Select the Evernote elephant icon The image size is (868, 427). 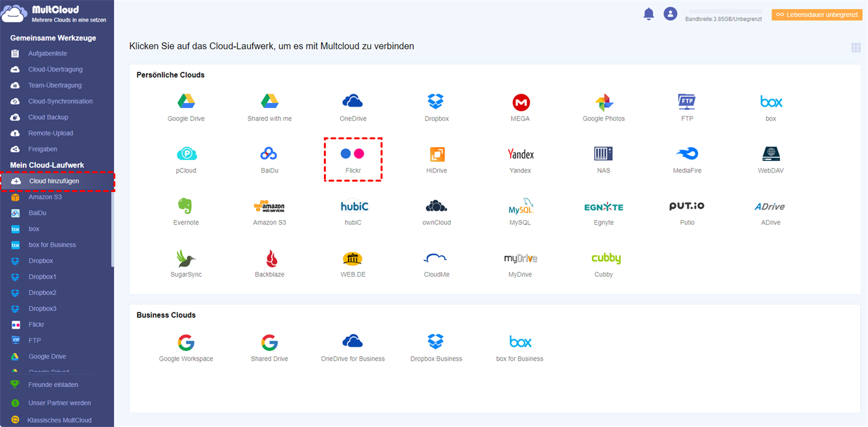click(185, 206)
